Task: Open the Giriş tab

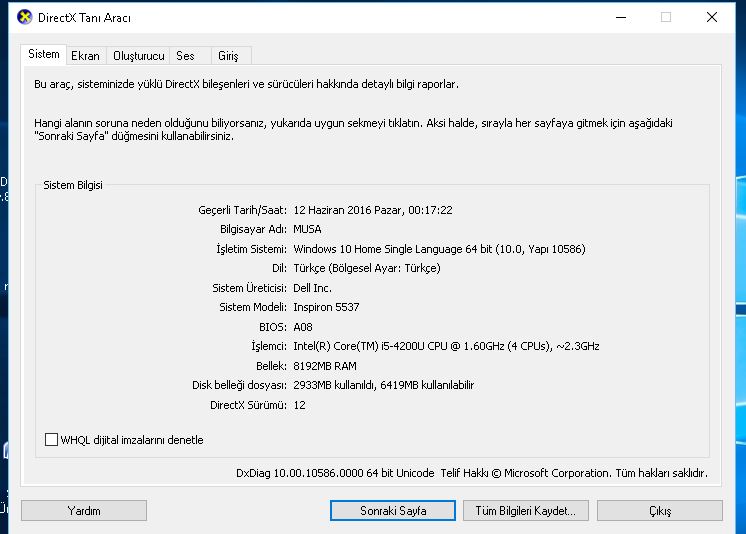Action: [x=231, y=56]
